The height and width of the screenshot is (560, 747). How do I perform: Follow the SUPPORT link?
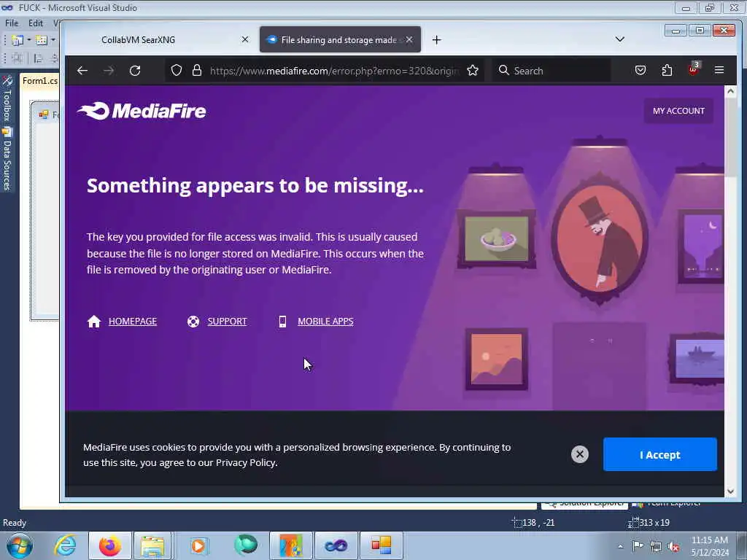coord(228,322)
